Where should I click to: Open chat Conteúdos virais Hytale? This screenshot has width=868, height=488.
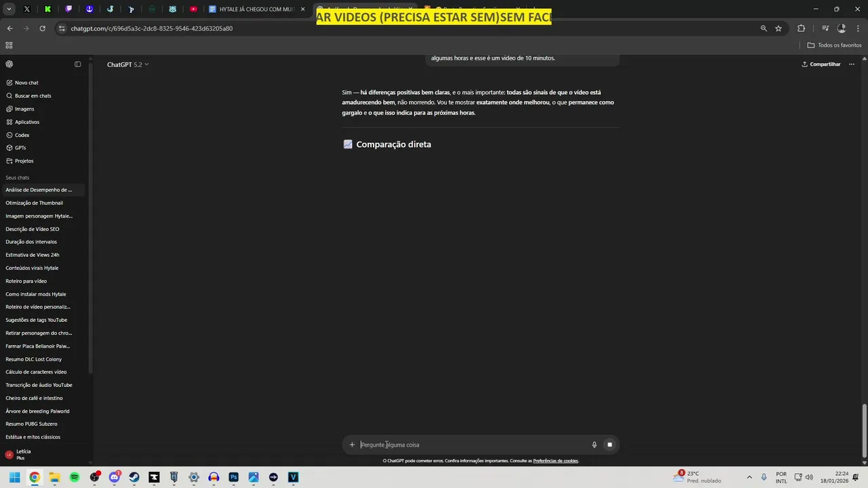point(32,268)
